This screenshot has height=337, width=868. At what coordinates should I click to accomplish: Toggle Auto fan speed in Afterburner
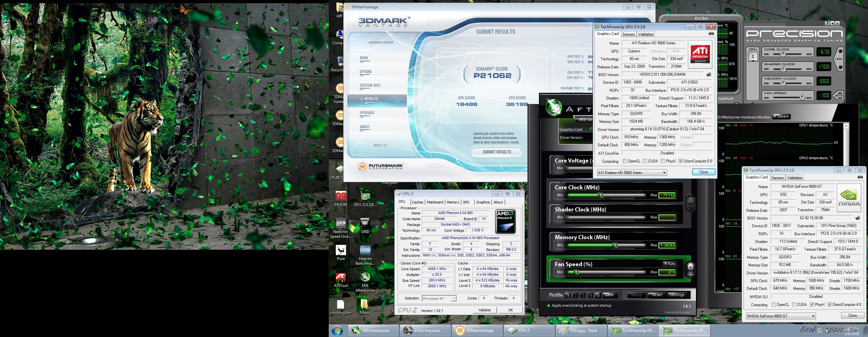click(x=670, y=264)
